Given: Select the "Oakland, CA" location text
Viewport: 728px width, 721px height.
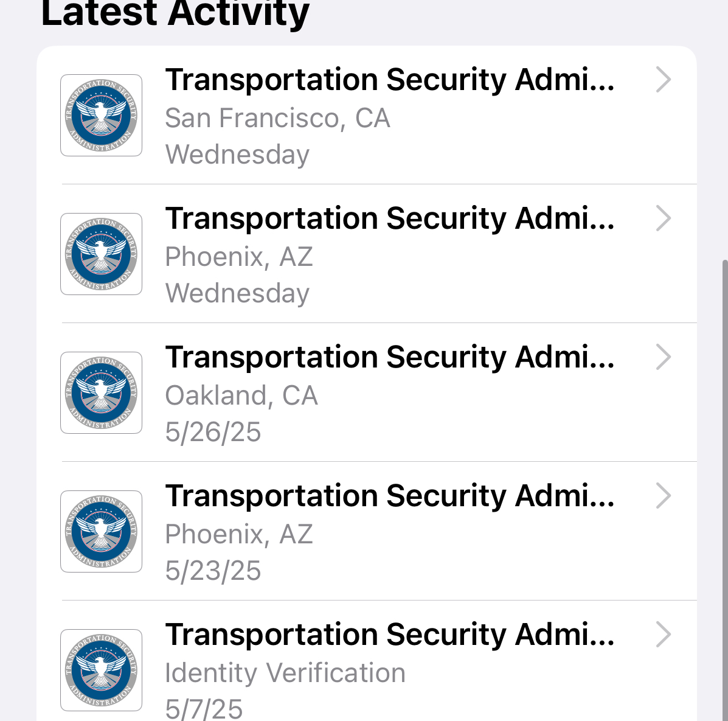Looking at the screenshot, I should [241, 395].
